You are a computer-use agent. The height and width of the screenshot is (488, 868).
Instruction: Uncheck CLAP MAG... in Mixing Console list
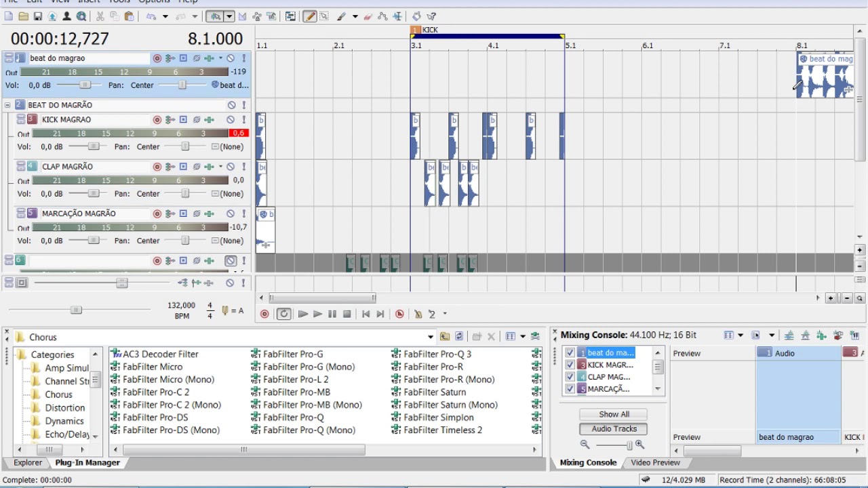(570, 377)
